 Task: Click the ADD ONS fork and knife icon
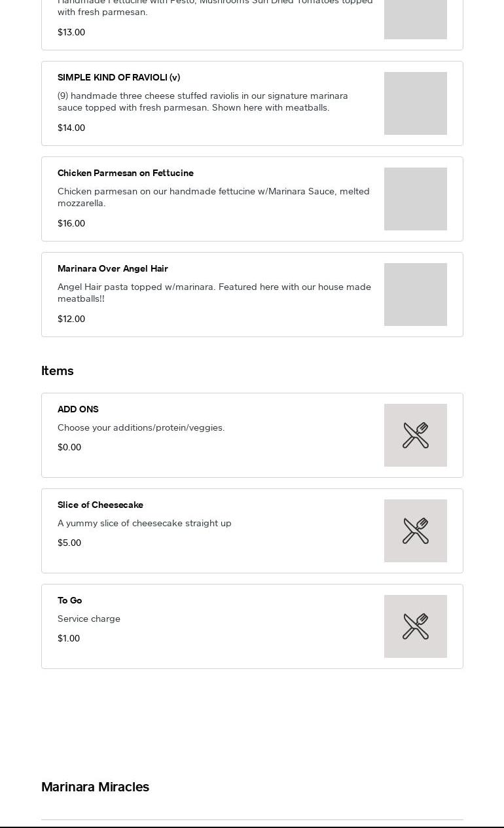tap(416, 435)
